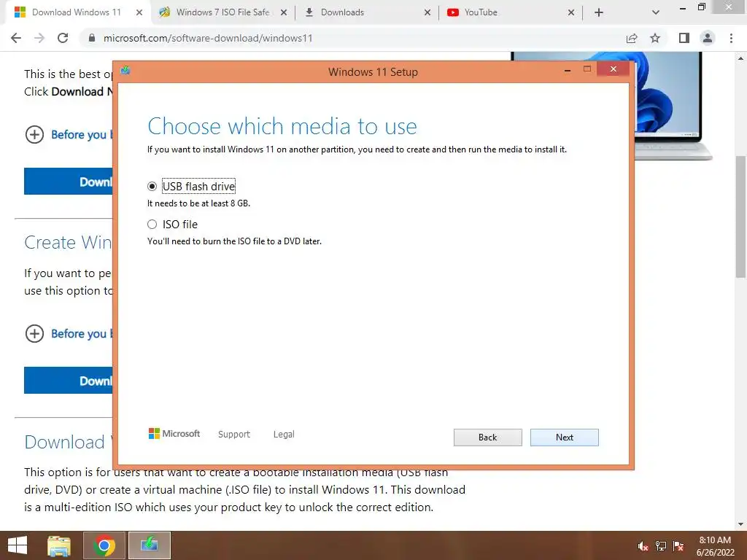This screenshot has width=747, height=560.
Task: Close the Download Windows 11 tab
Action: pyautogui.click(x=139, y=13)
